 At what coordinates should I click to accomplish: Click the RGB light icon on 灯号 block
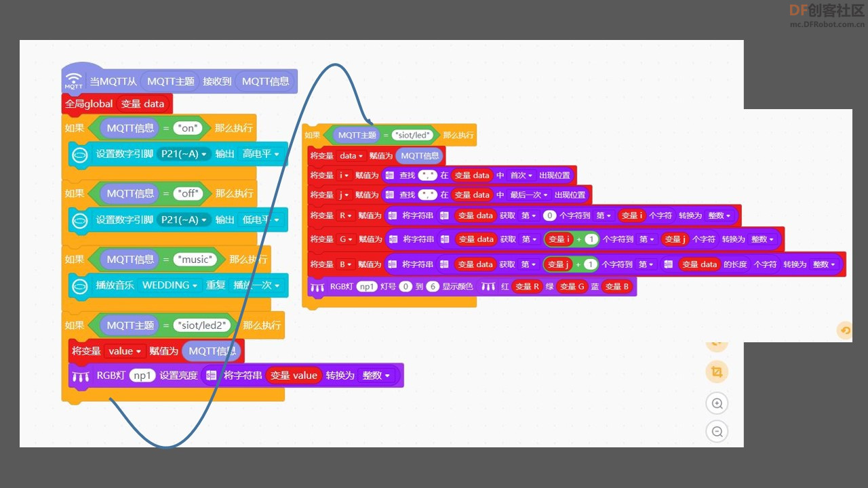(317, 287)
